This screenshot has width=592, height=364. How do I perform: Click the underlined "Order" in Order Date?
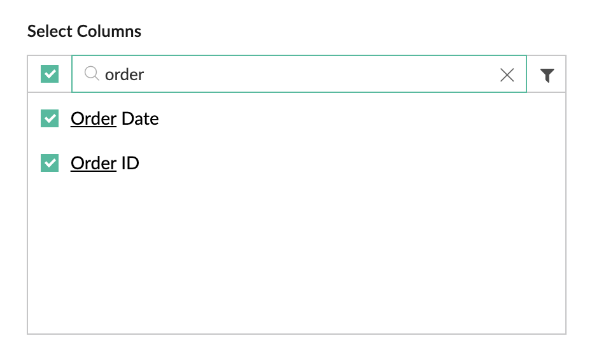pos(94,118)
